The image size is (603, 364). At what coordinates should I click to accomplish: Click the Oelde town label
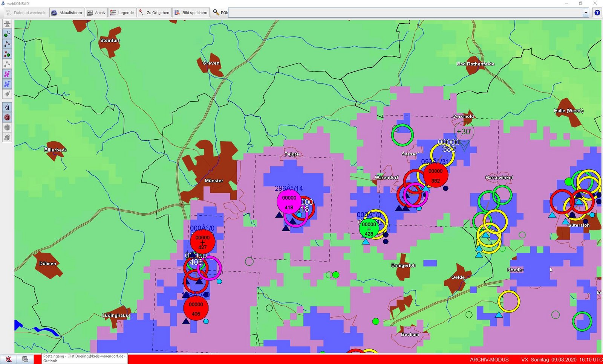tap(458, 277)
